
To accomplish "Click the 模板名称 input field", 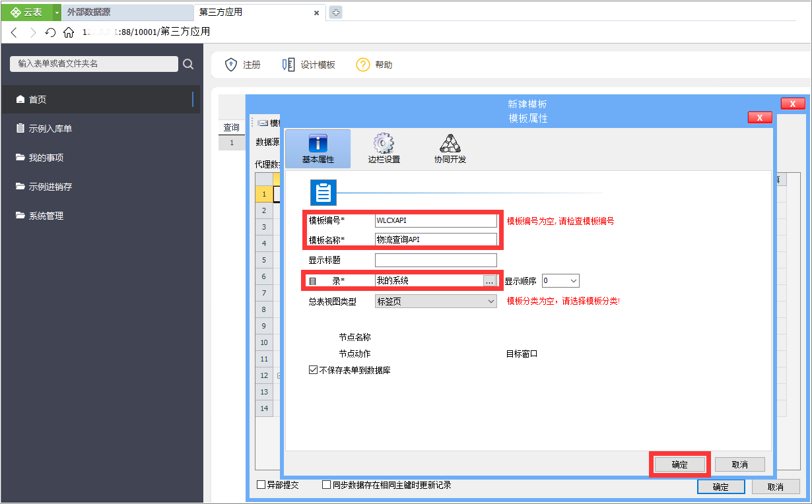I will [436, 239].
